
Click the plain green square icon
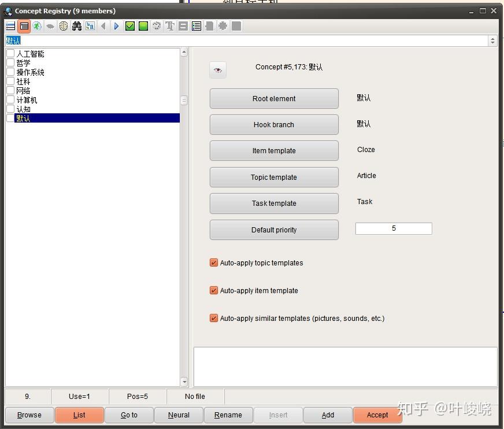pos(143,26)
